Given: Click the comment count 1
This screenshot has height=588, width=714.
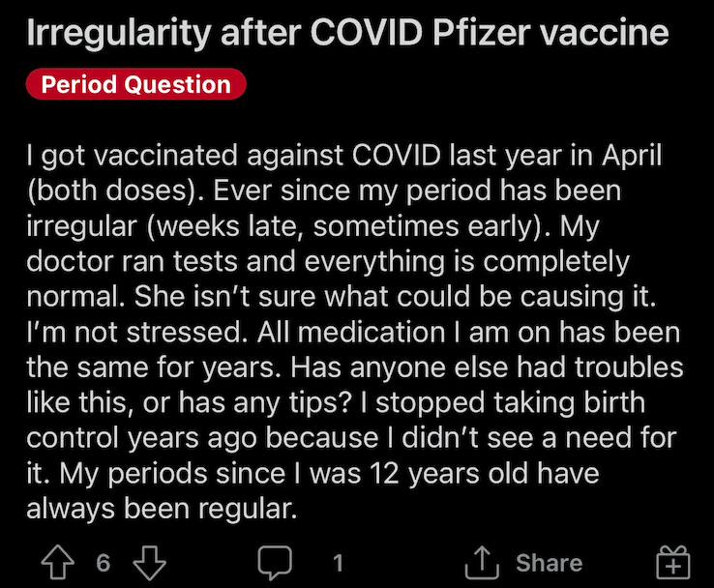Looking at the screenshot, I should [338, 563].
